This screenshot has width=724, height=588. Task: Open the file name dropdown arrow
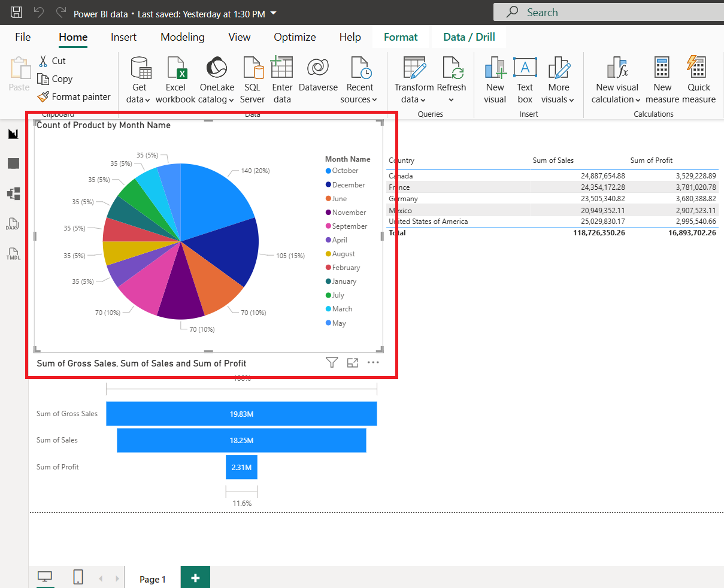coord(274,13)
